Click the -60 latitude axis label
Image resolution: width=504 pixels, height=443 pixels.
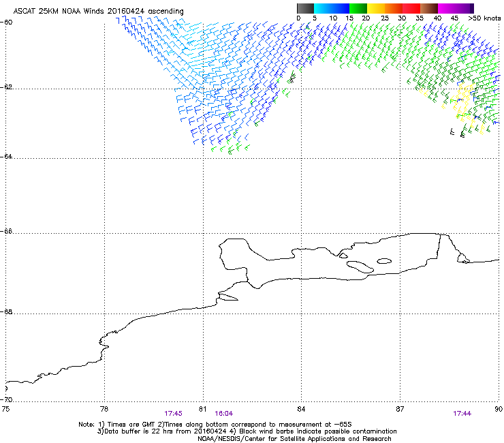(6, 22)
